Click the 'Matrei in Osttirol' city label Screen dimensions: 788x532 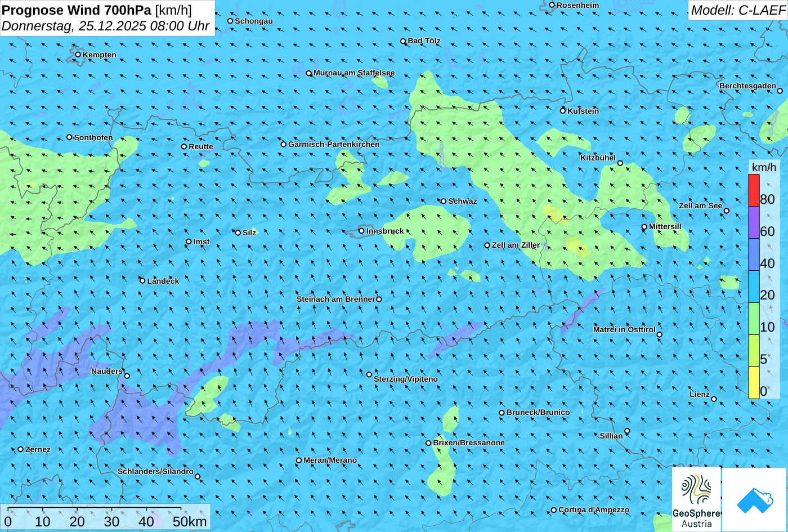click(x=624, y=329)
